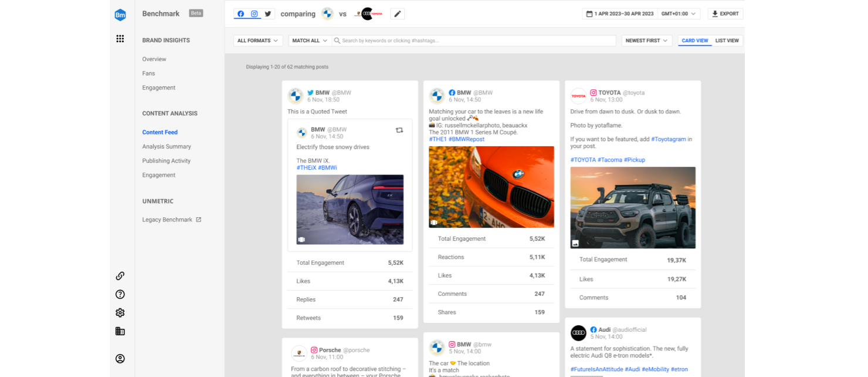Screen dimensions: 868x377
Task: Click the keyword search input field
Action: [x=474, y=41]
